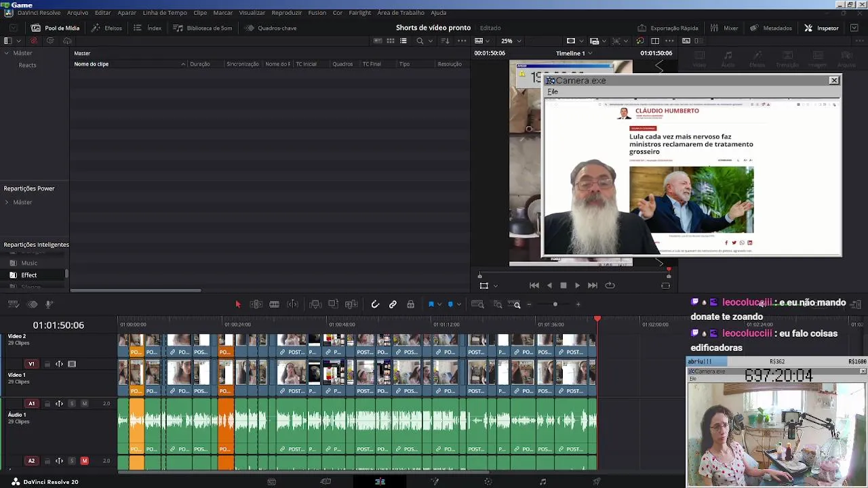Open the Fairlight menu

(360, 13)
